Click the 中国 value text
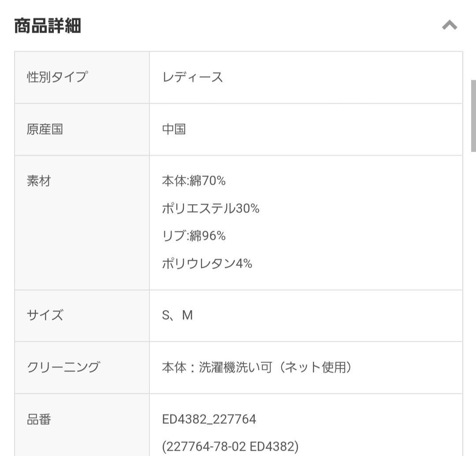Screen dimensions: 476x456 pos(174,129)
